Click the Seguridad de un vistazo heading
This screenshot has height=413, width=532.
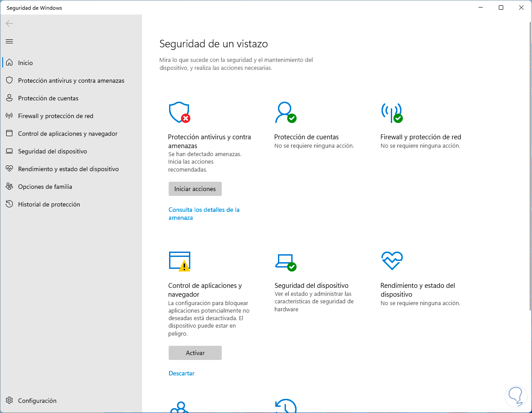(x=213, y=44)
